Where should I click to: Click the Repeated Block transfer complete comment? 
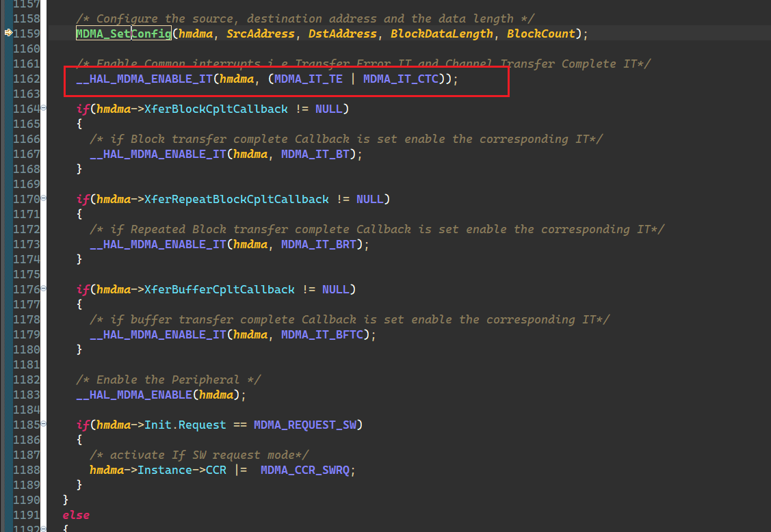pos(377,229)
